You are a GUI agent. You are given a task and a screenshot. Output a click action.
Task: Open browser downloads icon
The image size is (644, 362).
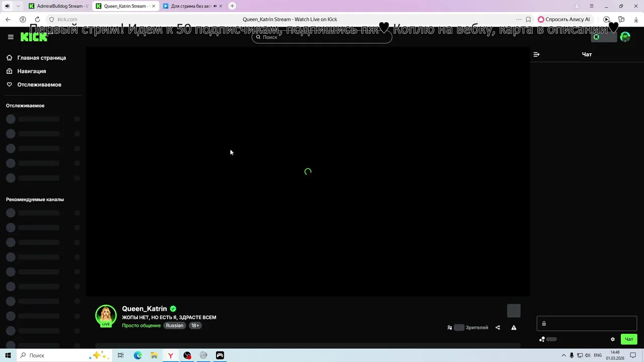(635, 19)
